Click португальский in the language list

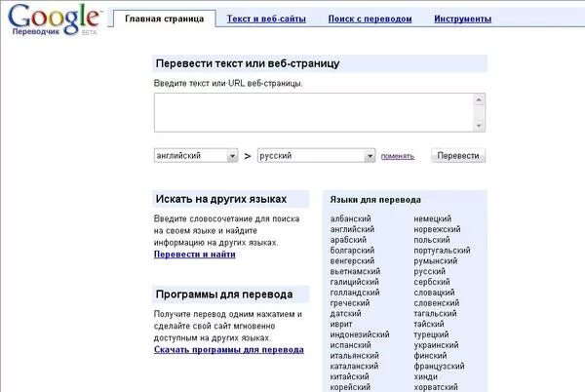442,251
